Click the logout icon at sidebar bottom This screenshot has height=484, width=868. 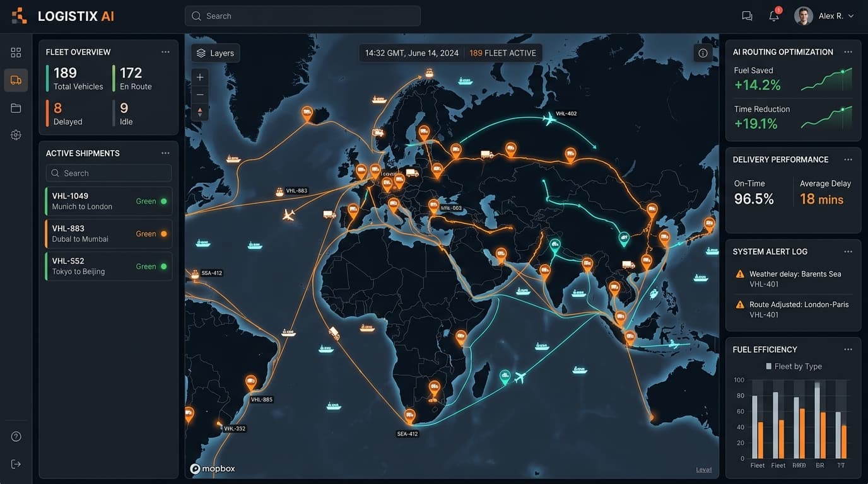16,464
